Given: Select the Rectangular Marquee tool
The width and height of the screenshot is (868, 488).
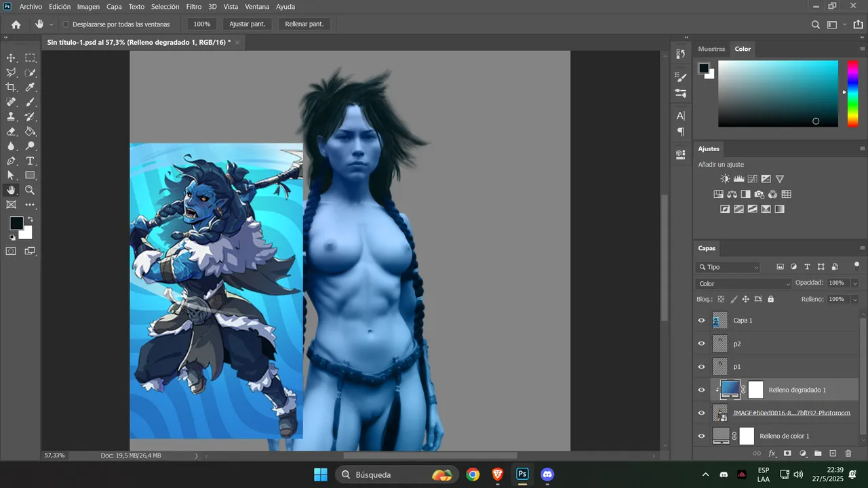Looking at the screenshot, I should point(31,58).
